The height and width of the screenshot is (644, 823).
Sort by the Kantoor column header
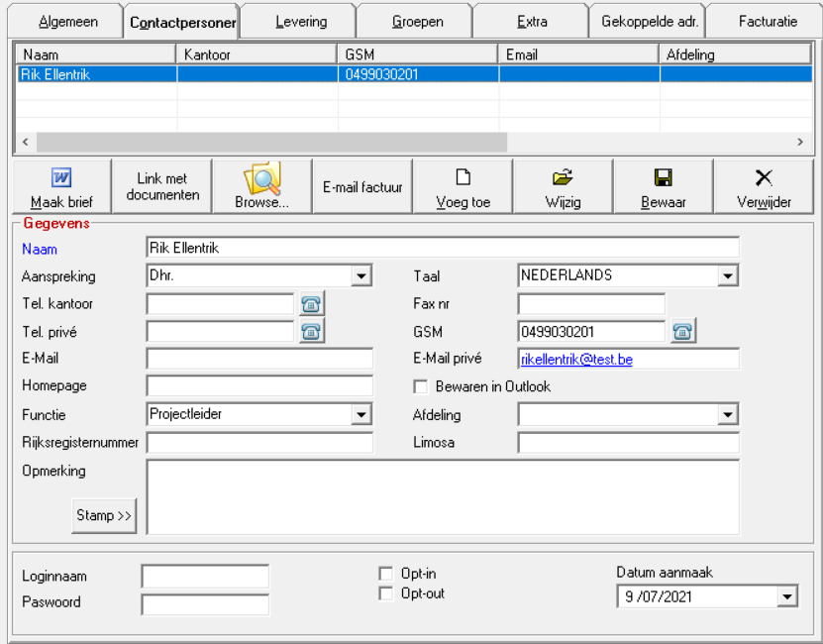point(257,54)
